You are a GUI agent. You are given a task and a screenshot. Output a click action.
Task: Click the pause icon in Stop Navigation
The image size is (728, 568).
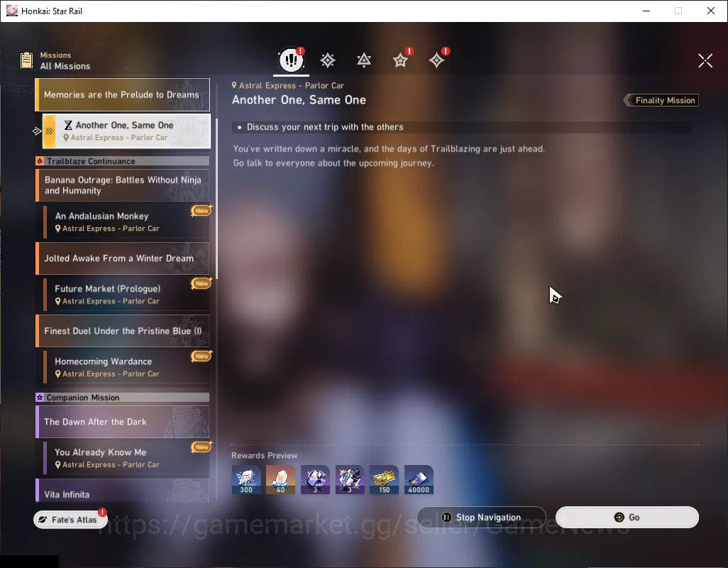coord(446,518)
